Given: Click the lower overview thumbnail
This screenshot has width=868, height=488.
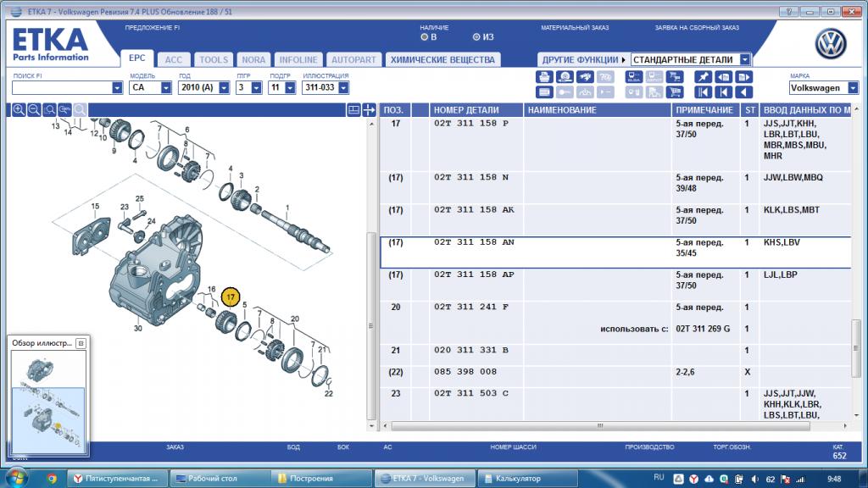Looking at the screenshot, I should coord(48,420).
